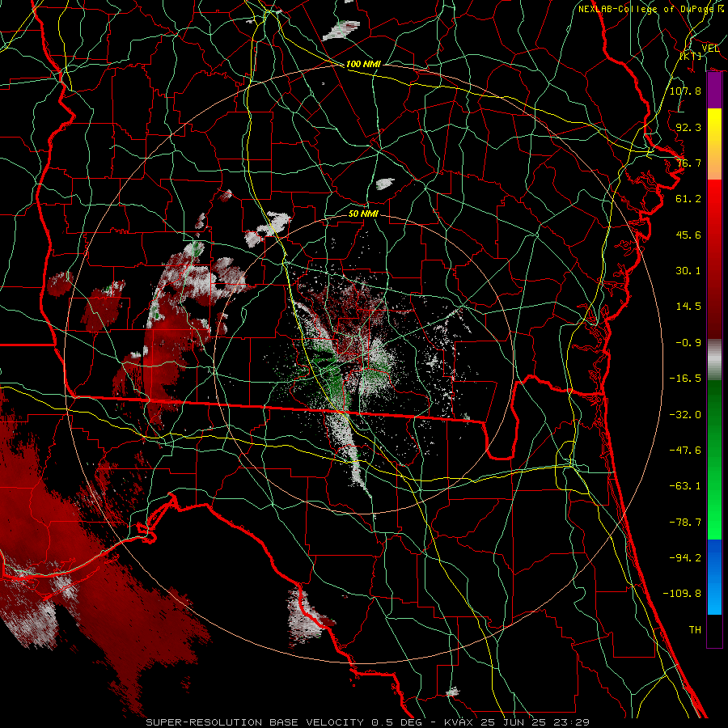Viewport: 728px width, 728px height.
Task: Select the 30.1 velocity scale value
Action: 688,271
